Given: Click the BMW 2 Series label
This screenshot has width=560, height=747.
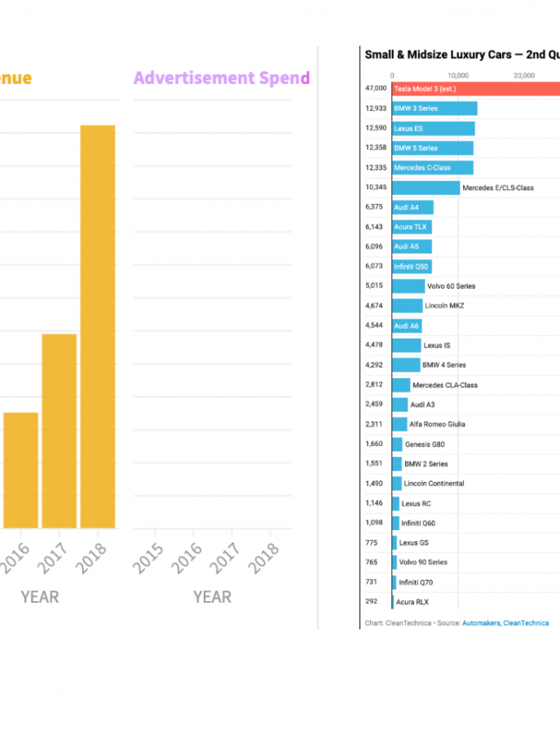Looking at the screenshot, I should pos(426,464).
